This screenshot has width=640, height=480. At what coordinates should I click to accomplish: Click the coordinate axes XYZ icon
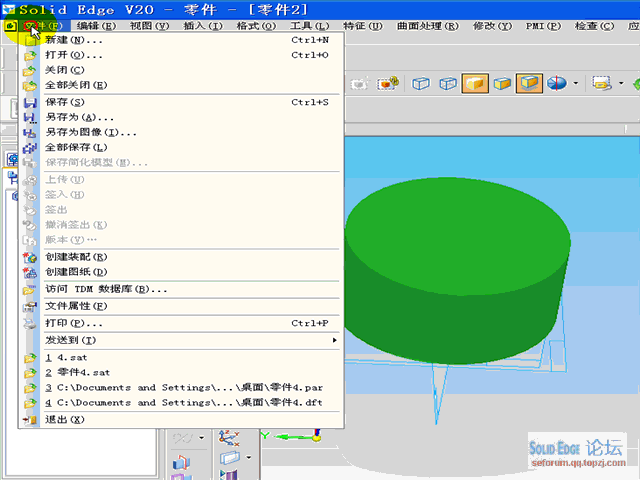click(229, 438)
